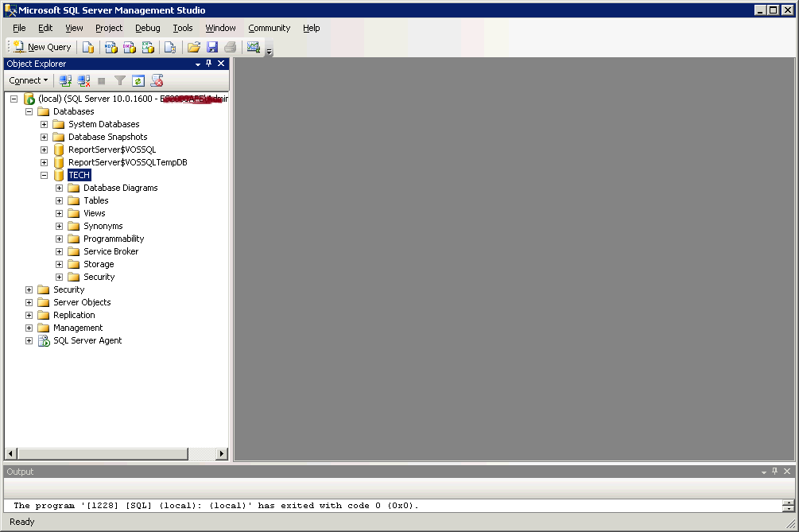Collapse the (local) server node
Screen dimensions: 799x532
pos(14,99)
